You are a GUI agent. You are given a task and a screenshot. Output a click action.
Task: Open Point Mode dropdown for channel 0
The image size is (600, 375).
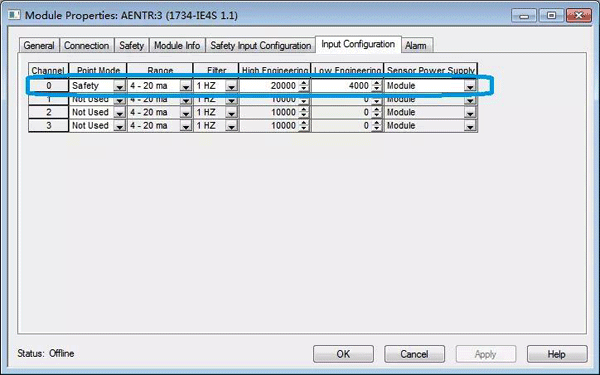119,86
